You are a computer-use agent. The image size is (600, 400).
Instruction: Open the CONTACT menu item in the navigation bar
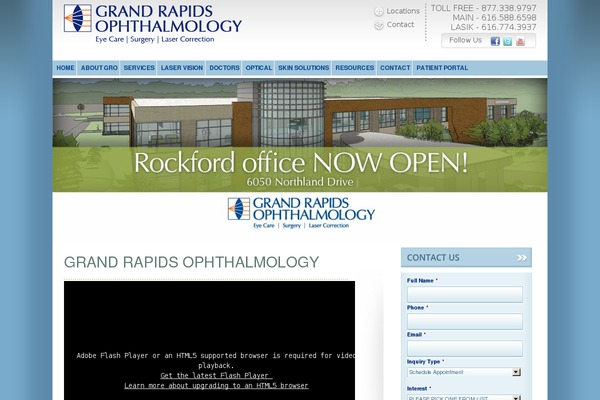(x=395, y=68)
